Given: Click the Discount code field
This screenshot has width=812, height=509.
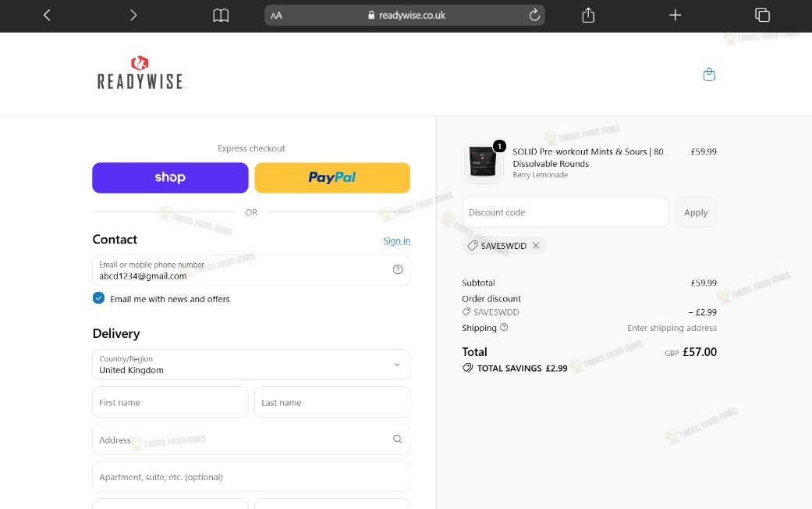Looking at the screenshot, I should pyautogui.click(x=566, y=212).
